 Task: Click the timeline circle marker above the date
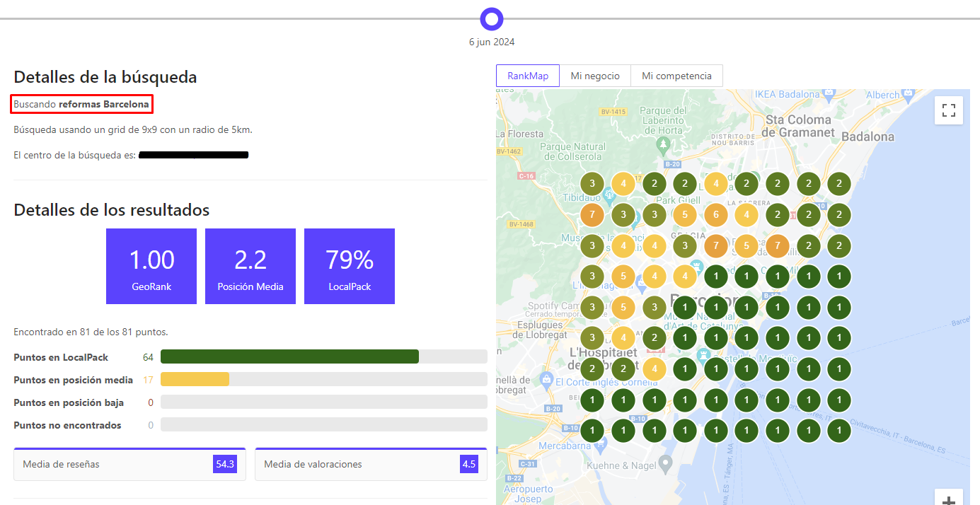(x=491, y=18)
